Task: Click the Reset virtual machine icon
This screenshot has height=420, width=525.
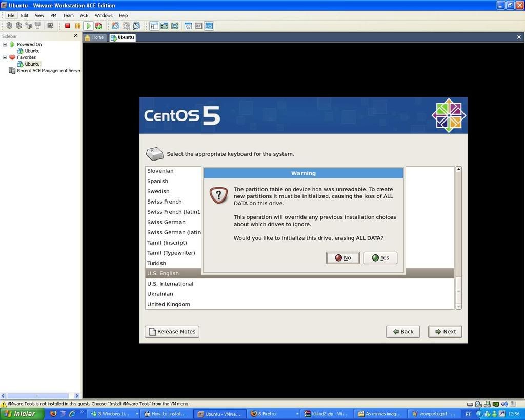Action: pos(98,26)
